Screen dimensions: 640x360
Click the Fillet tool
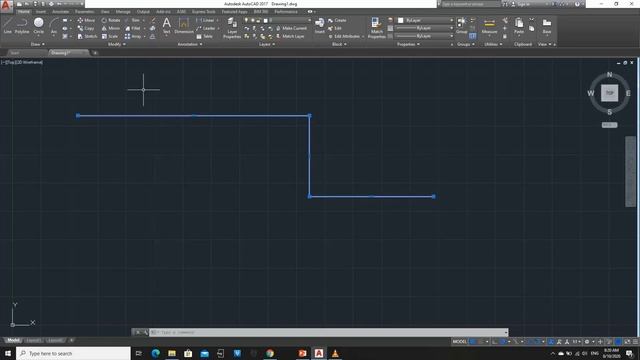click(x=133, y=28)
